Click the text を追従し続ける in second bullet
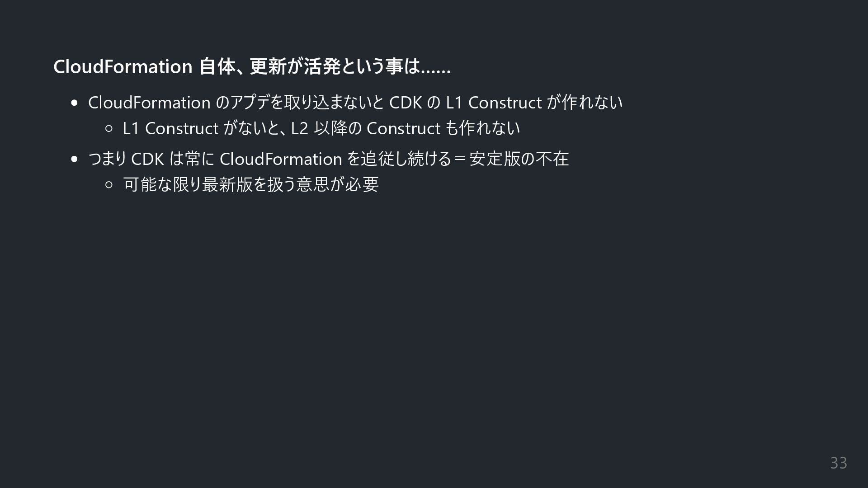868x488 pixels. (x=399, y=159)
